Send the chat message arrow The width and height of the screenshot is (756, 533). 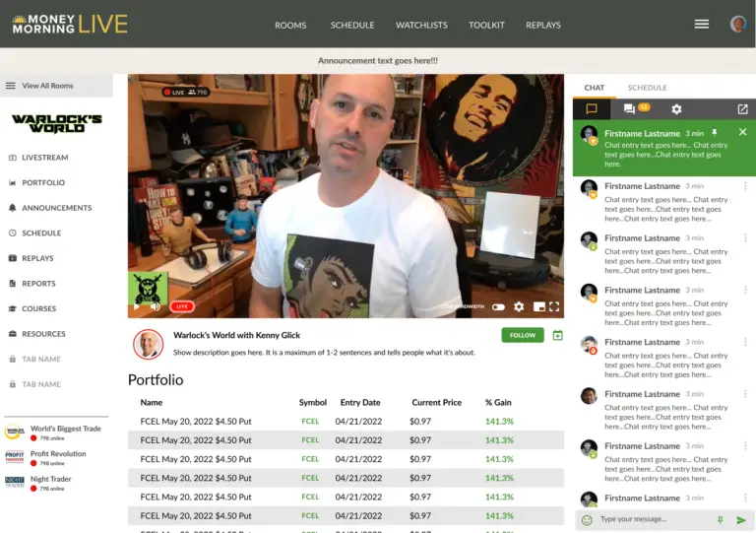tap(741, 520)
